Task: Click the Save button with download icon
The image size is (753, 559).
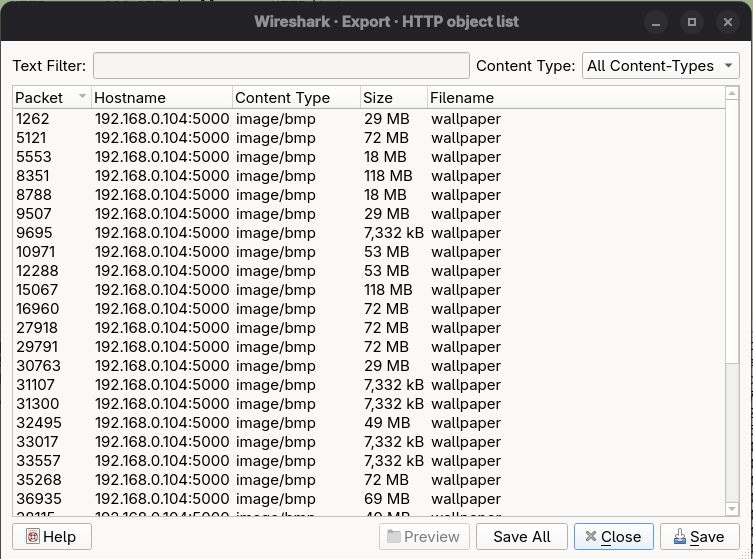Action: pos(699,537)
